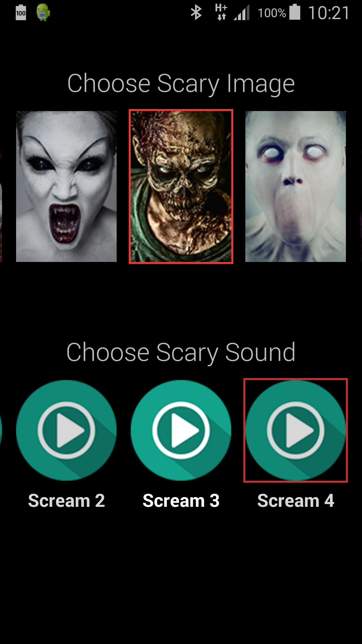Tap the Choose Scary Image heading

click(x=181, y=84)
